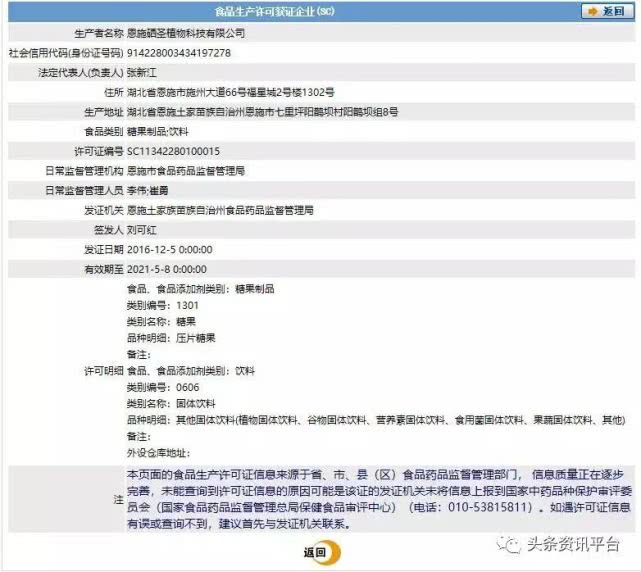This screenshot has height=572, width=641.
Task: Click the credit code 914228003434197278
Action: tap(178, 52)
